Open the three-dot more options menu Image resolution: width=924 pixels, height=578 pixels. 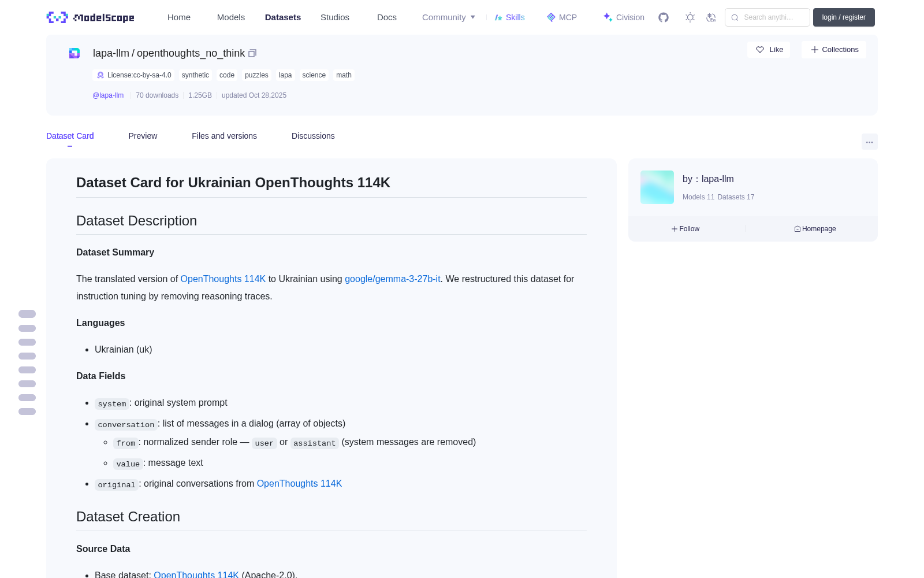coord(869,142)
